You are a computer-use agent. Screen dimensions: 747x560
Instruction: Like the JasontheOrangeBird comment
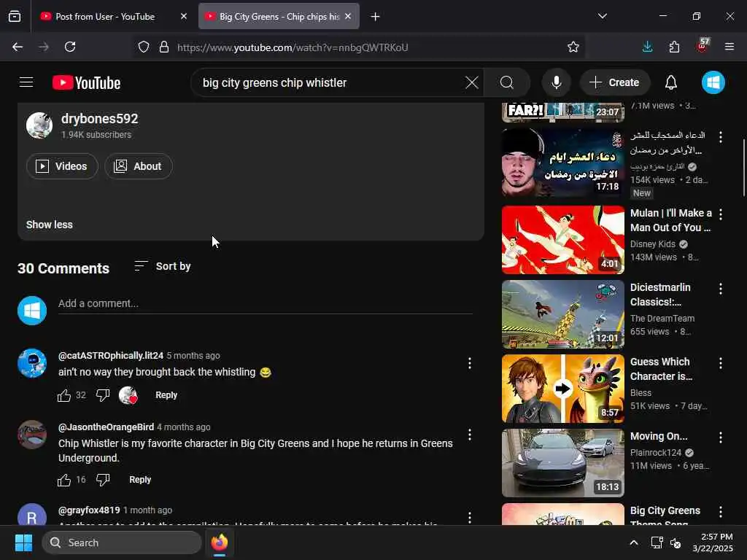(64, 480)
